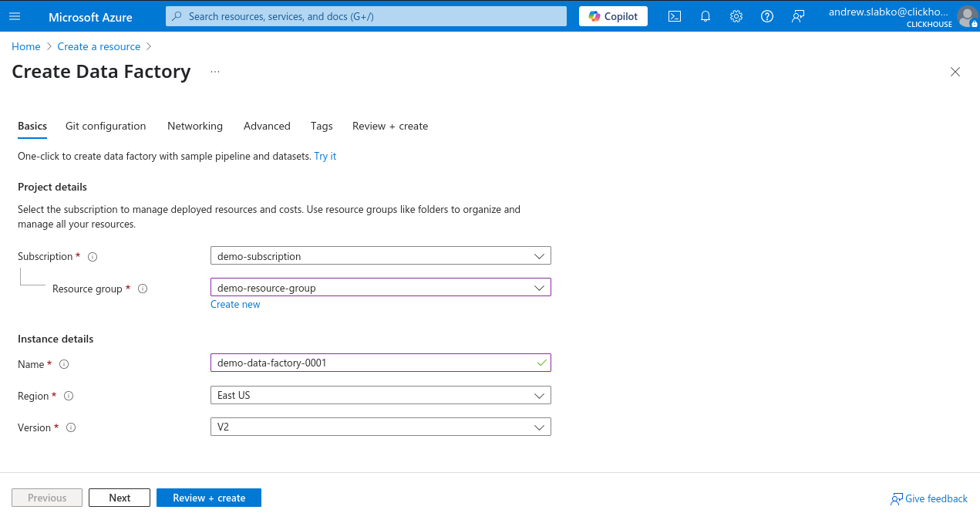Open Copilot in the top bar
The image size is (980, 520).
pyautogui.click(x=613, y=15)
